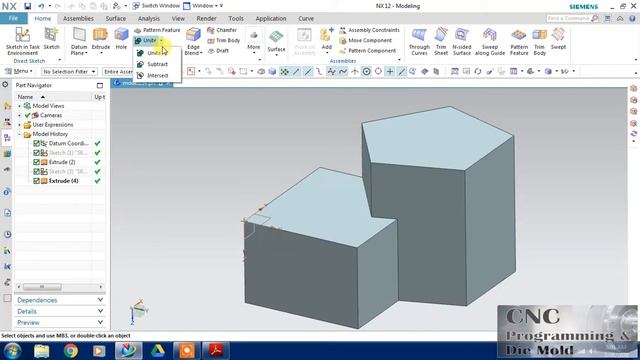
Task: Open File Explorer from the taskbar
Action: pyautogui.click(x=41, y=351)
